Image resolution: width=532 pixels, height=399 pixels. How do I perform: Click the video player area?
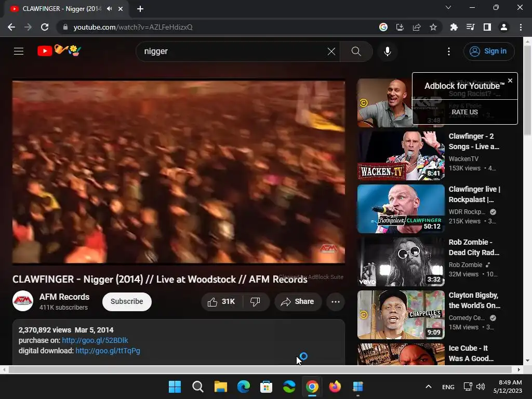(179, 171)
